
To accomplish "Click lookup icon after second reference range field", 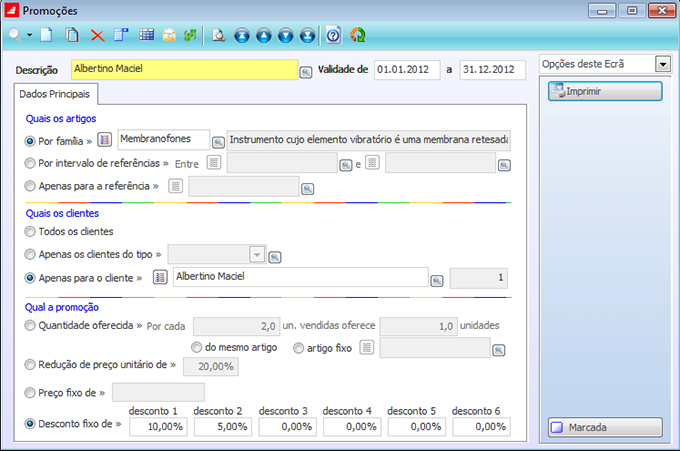I will [x=504, y=165].
